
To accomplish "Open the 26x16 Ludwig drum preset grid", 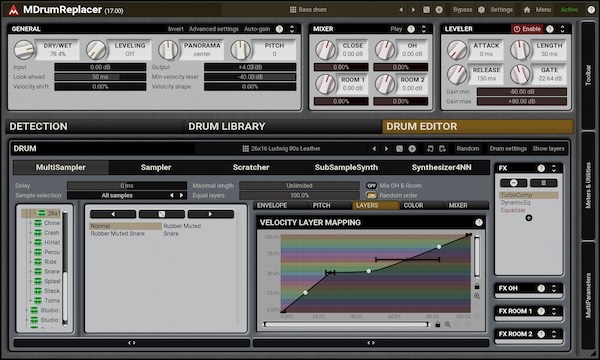I will pos(246,148).
